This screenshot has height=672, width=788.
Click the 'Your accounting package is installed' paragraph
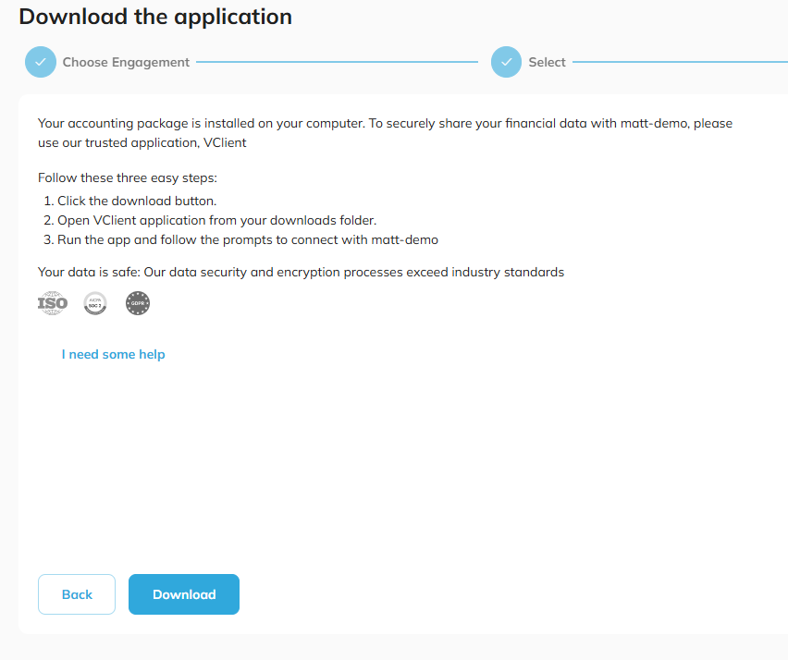click(384, 123)
